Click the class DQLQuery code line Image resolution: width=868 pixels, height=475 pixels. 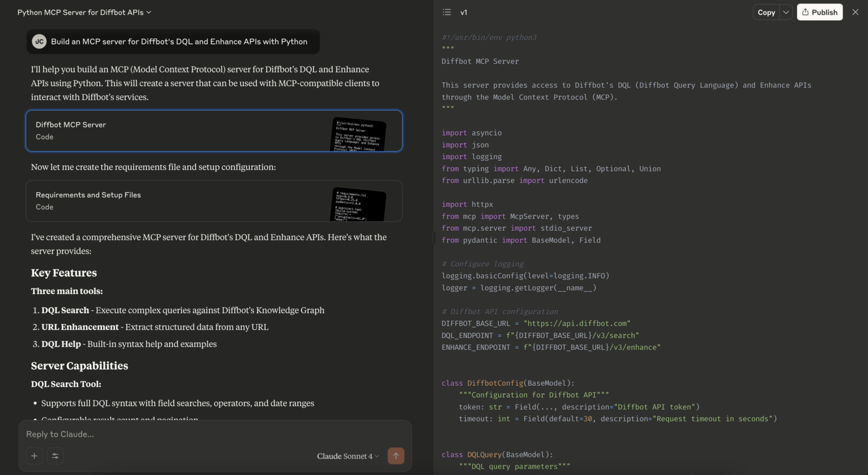click(x=497, y=455)
